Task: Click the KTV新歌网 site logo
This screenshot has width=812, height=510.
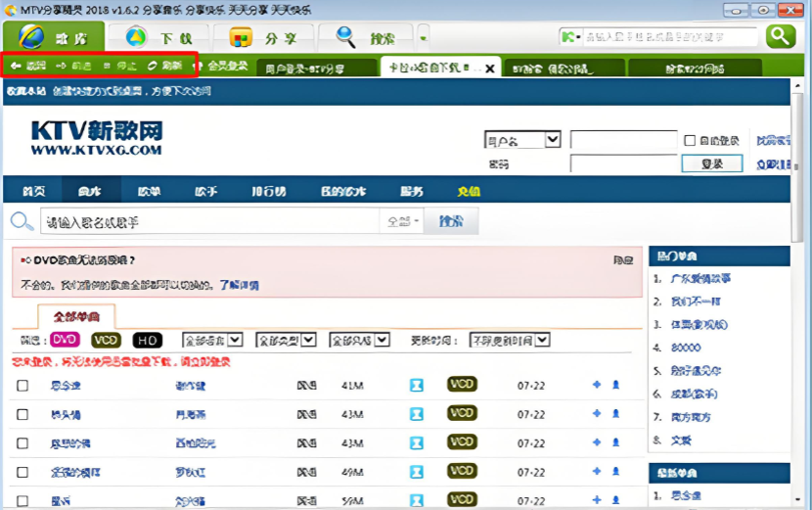Action: pyautogui.click(x=97, y=138)
